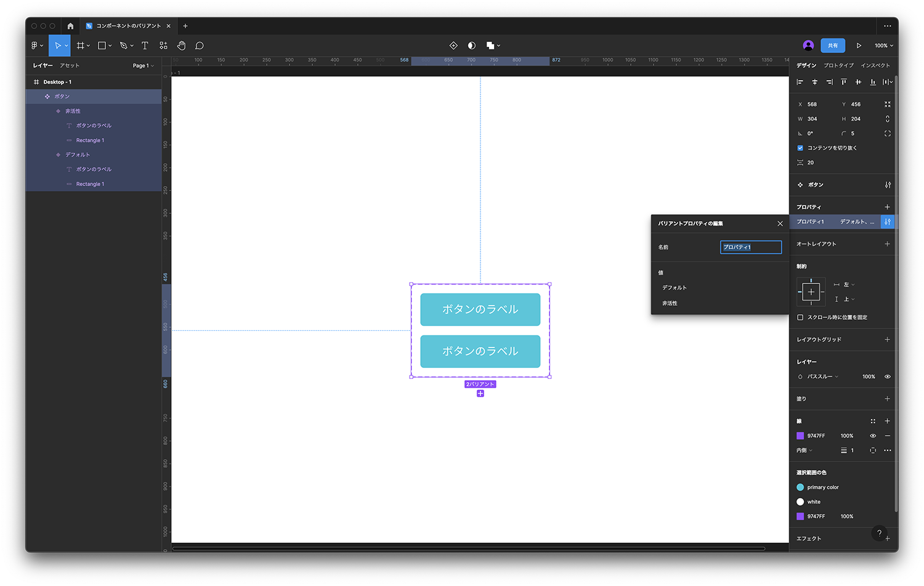Uncheck コンテンツを切り抜く checkbox

tap(800, 148)
